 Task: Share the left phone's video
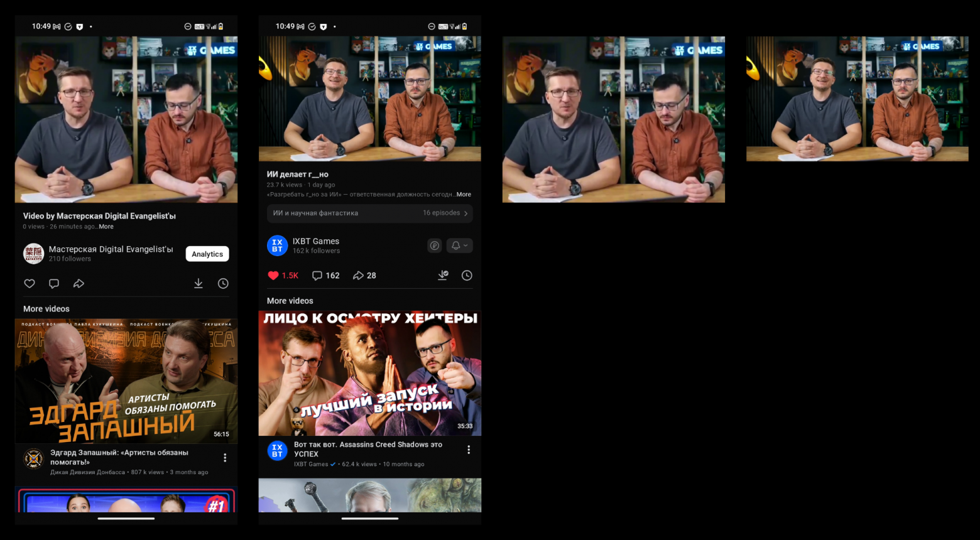tap(79, 284)
